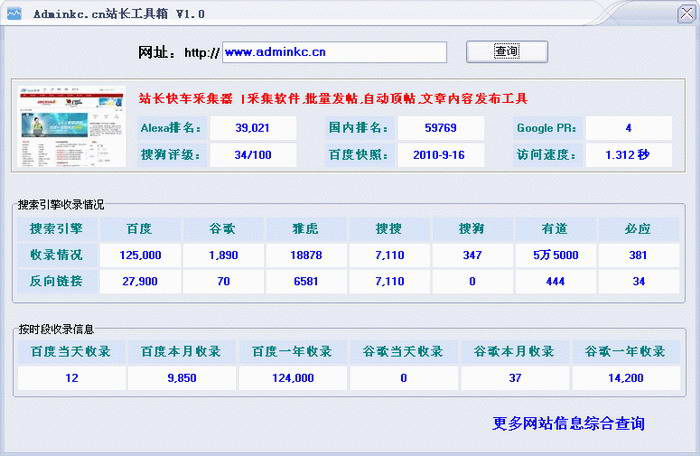Select Baidu backlinks value 27,900
Viewport: 700px width, 456px height.
(x=140, y=281)
